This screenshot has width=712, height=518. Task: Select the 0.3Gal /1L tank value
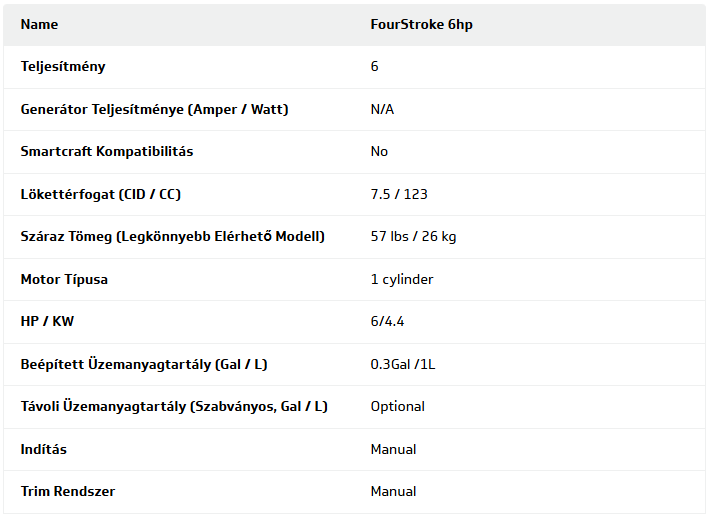click(x=403, y=364)
